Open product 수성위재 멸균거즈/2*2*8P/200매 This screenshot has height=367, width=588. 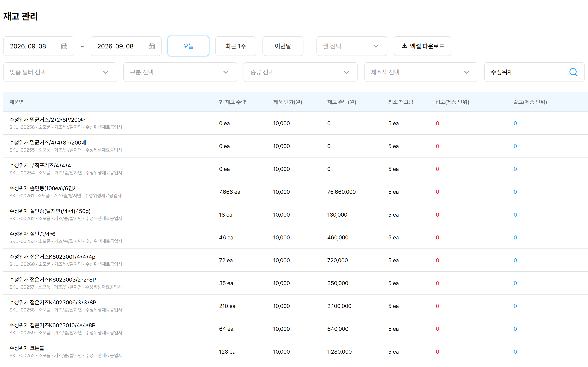pos(48,120)
